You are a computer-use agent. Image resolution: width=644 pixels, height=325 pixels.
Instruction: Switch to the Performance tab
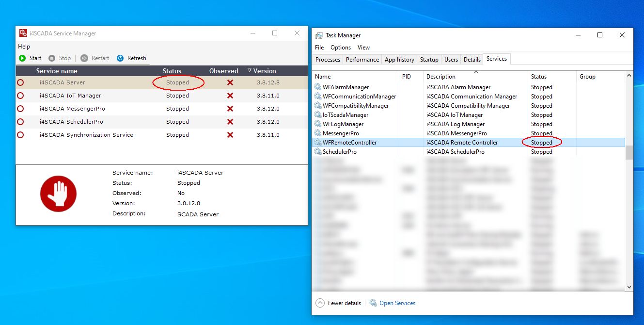(x=362, y=60)
